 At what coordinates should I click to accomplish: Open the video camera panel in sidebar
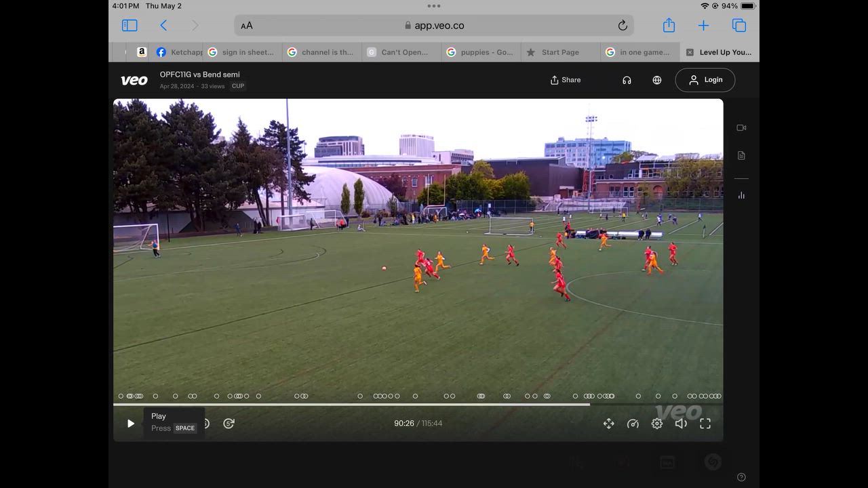click(x=741, y=128)
